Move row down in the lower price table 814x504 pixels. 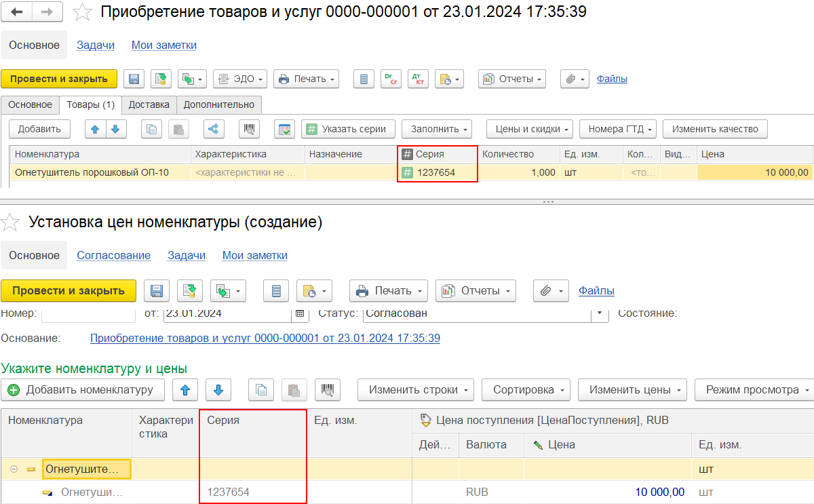[218, 389]
